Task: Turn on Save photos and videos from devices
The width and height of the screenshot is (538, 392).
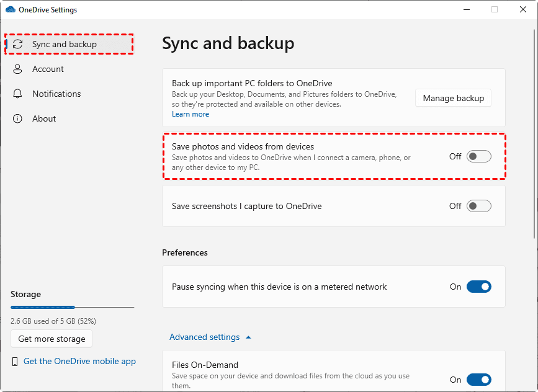Action: coord(478,156)
